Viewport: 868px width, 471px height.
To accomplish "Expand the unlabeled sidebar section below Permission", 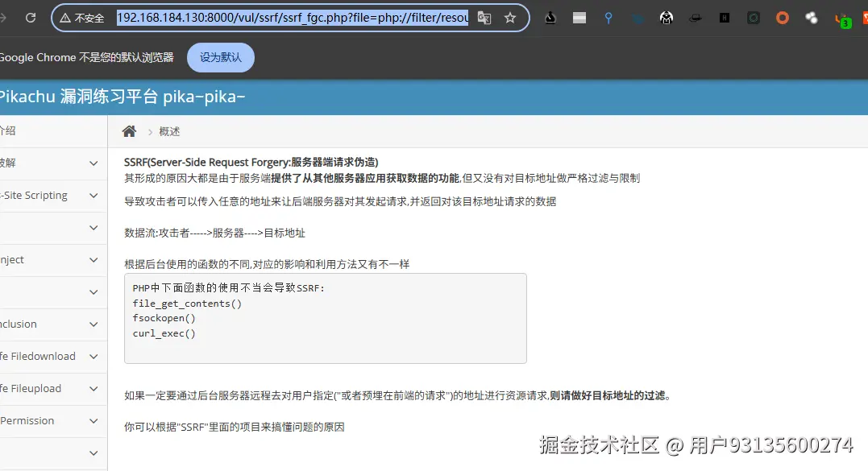I will tap(93, 453).
